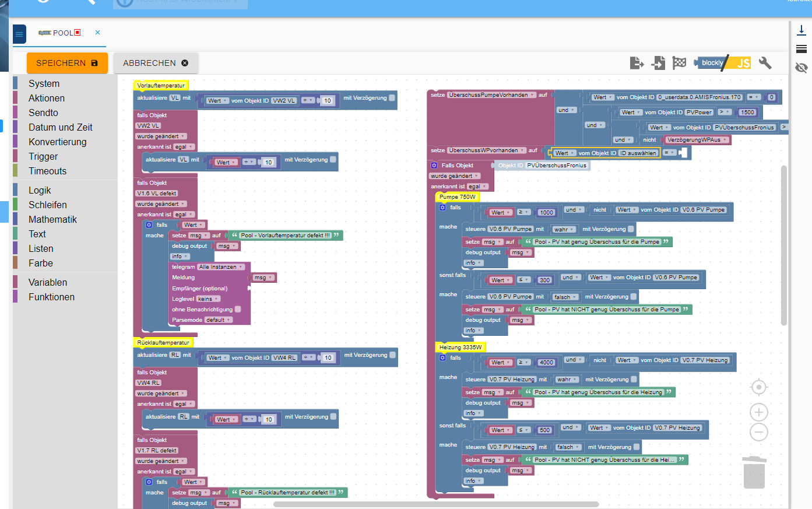Open the Sendto toolbox category

click(x=43, y=113)
